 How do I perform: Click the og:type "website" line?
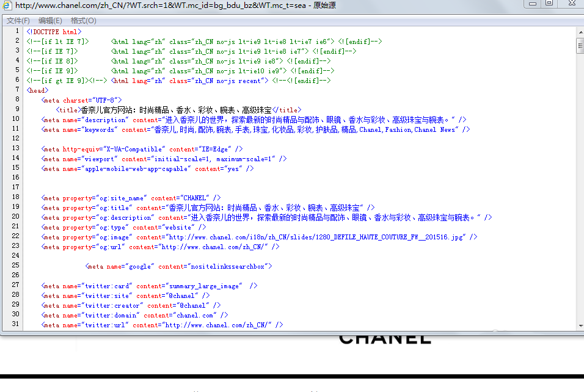pyautogui.click(x=123, y=228)
